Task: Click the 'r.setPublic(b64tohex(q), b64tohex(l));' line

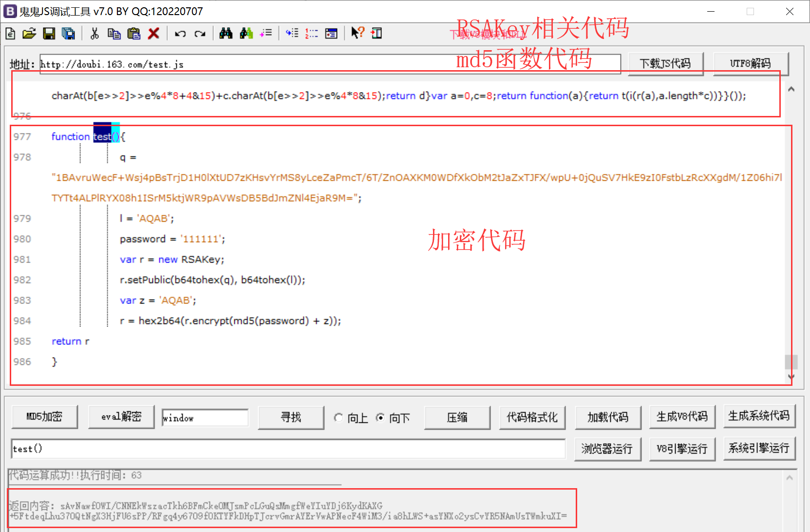Action: pos(212,280)
